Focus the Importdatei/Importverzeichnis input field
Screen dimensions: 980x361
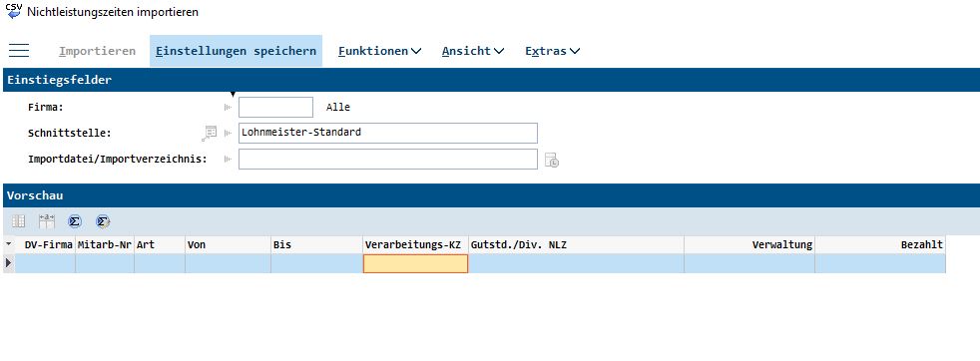(388, 160)
